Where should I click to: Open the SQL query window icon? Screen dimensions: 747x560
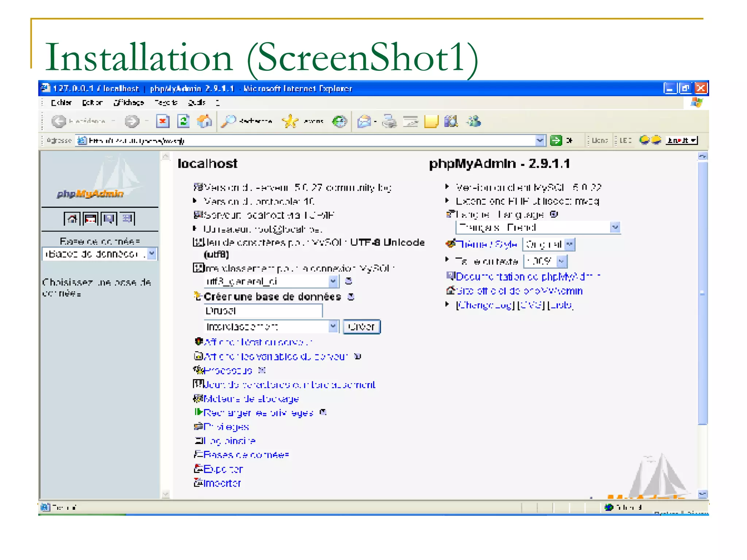(x=90, y=219)
